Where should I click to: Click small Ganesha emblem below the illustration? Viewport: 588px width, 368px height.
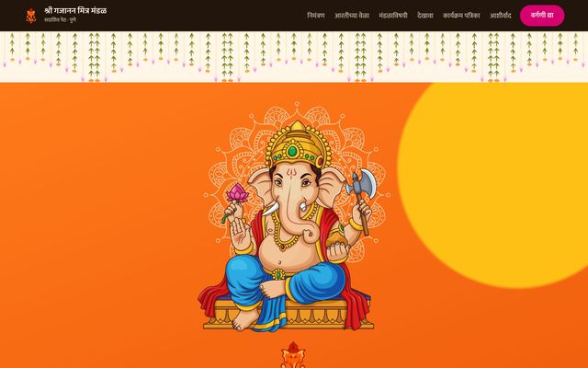pos(294,355)
